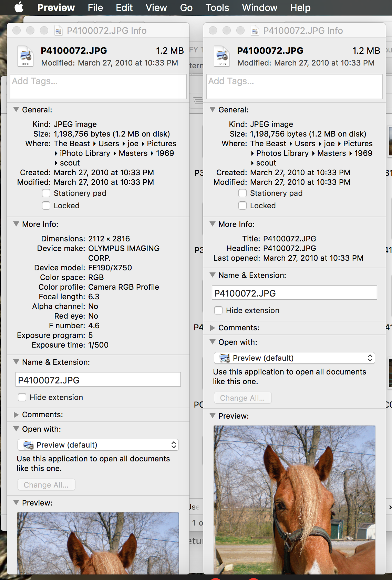Collapse Preview section in left Info window
Screen dimensions: 392x580
[x=16, y=503]
